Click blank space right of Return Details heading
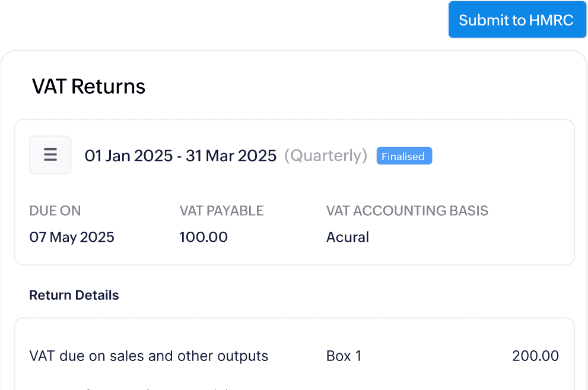The height and width of the screenshot is (390, 588). [x=356, y=295]
